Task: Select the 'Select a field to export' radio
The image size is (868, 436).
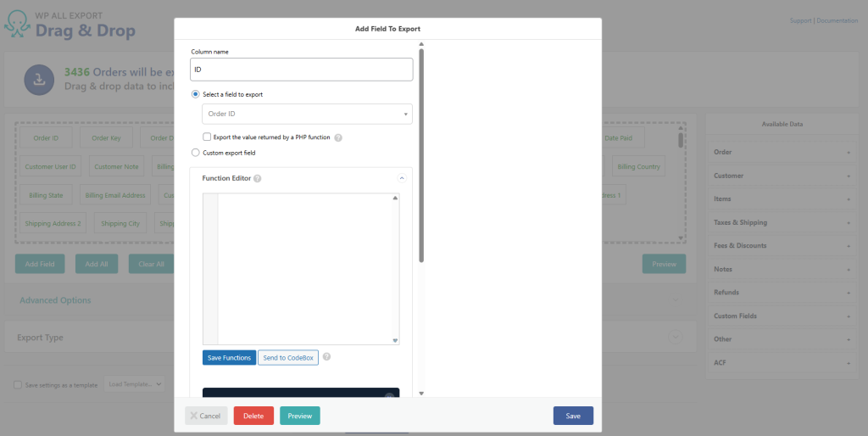Action: tap(196, 94)
